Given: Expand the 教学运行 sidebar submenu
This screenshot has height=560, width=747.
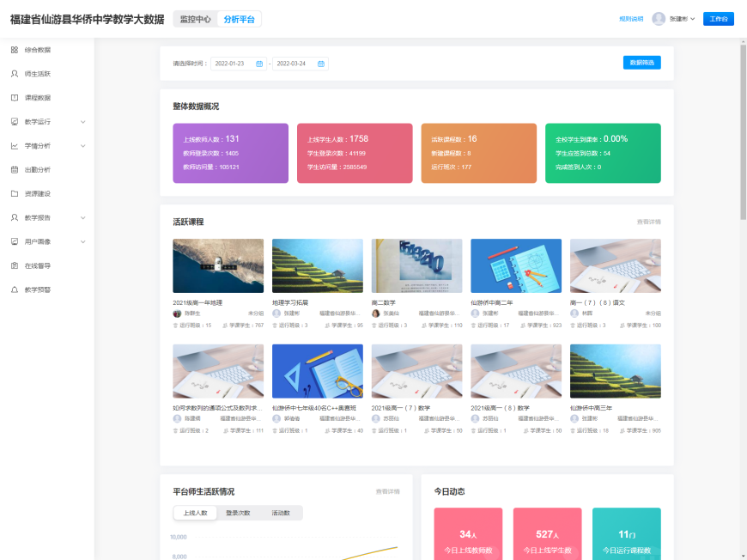Looking at the screenshot, I should (83, 122).
